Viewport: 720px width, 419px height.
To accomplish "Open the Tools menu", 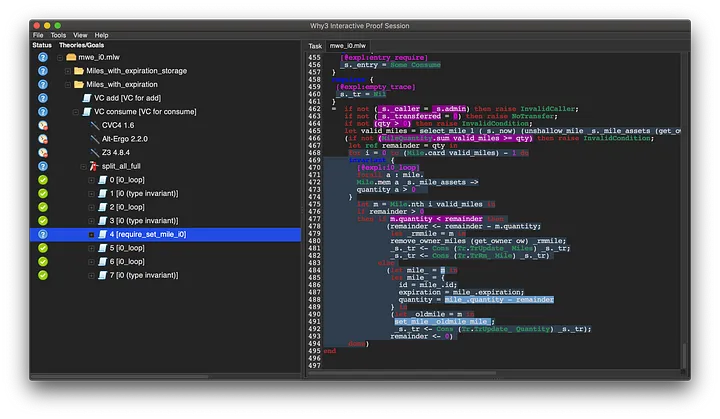I will (x=59, y=35).
